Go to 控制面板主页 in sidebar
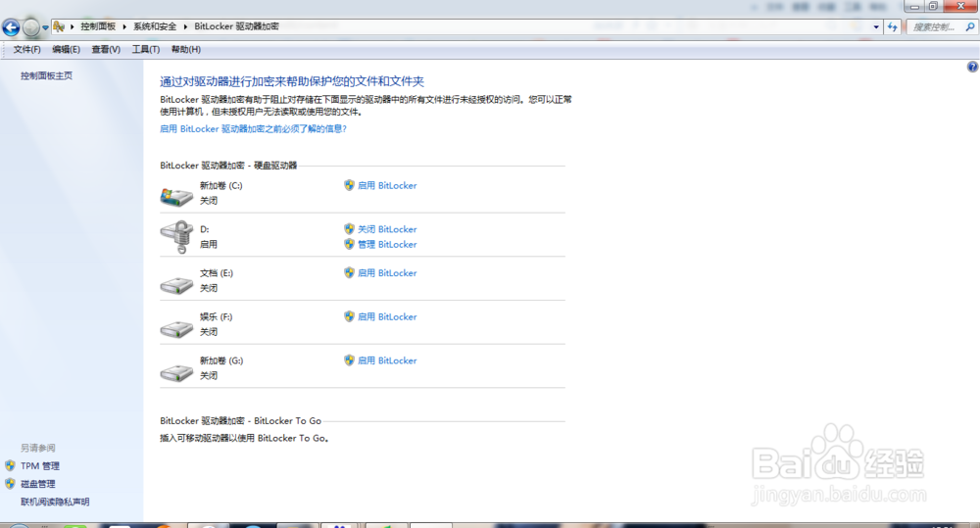980x528 pixels. [x=46, y=75]
